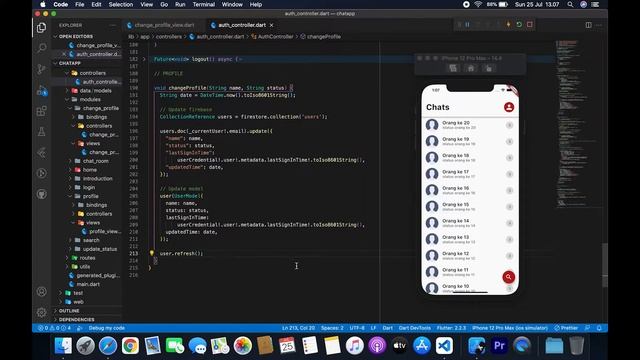The width and height of the screenshot is (640, 360).
Task: Open Orang ke 12 chat
Action: (x=470, y=256)
